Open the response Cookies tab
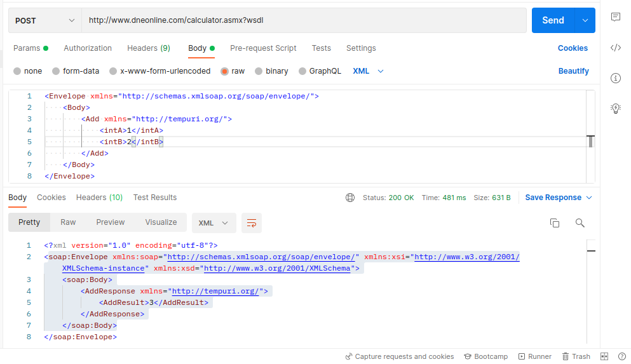 [51, 198]
